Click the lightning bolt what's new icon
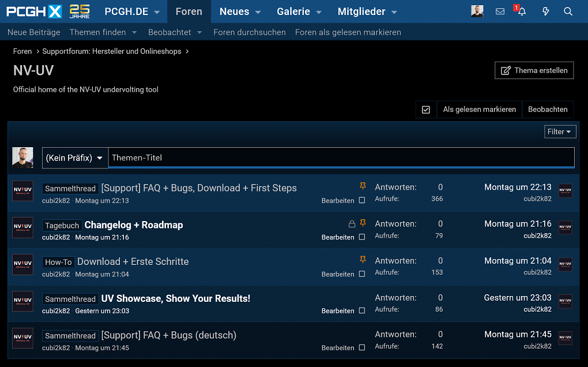This screenshot has width=588, height=367. click(545, 12)
